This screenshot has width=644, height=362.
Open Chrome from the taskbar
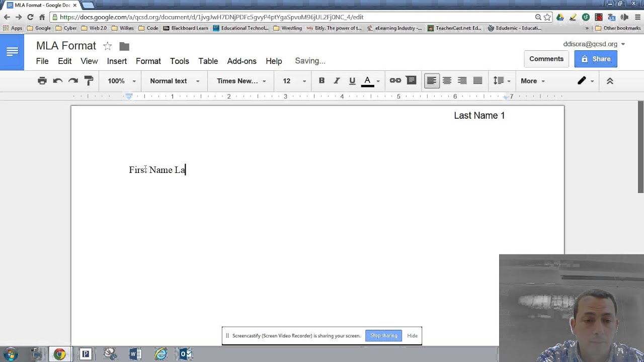click(59, 354)
